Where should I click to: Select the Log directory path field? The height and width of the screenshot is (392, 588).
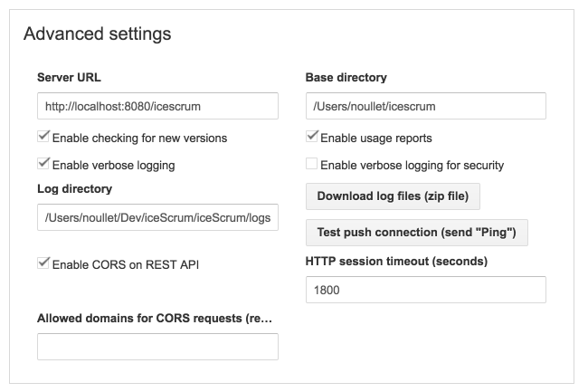(157, 218)
